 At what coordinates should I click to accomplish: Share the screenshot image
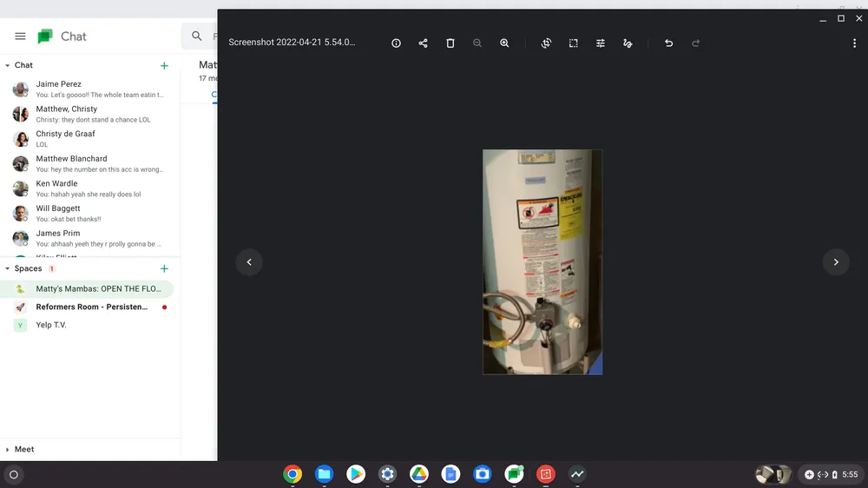pyautogui.click(x=423, y=43)
